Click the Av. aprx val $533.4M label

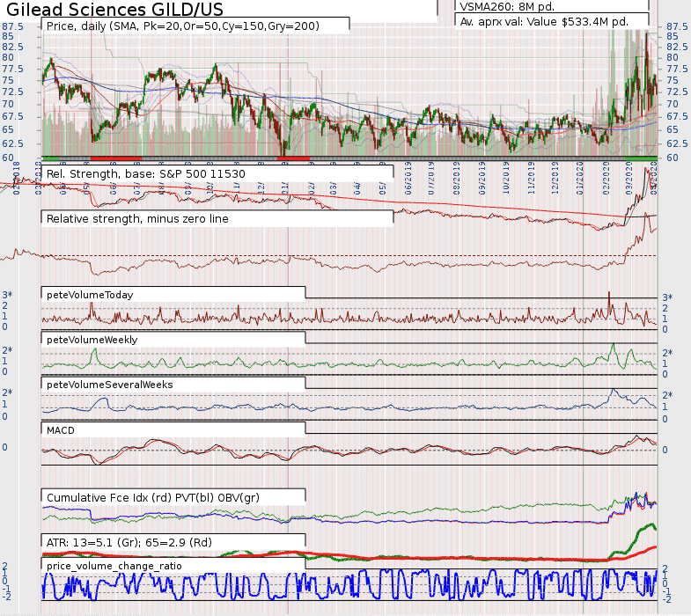pos(544,22)
